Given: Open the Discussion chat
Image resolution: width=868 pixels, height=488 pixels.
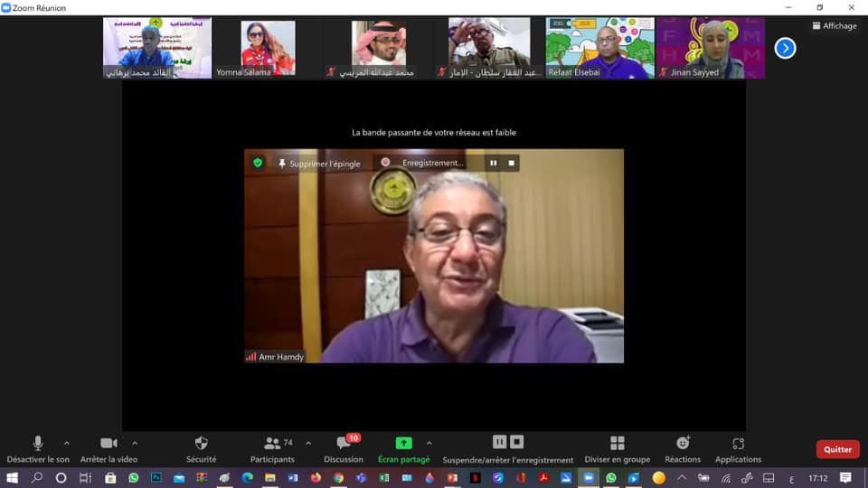Looking at the screenshot, I should (344, 444).
